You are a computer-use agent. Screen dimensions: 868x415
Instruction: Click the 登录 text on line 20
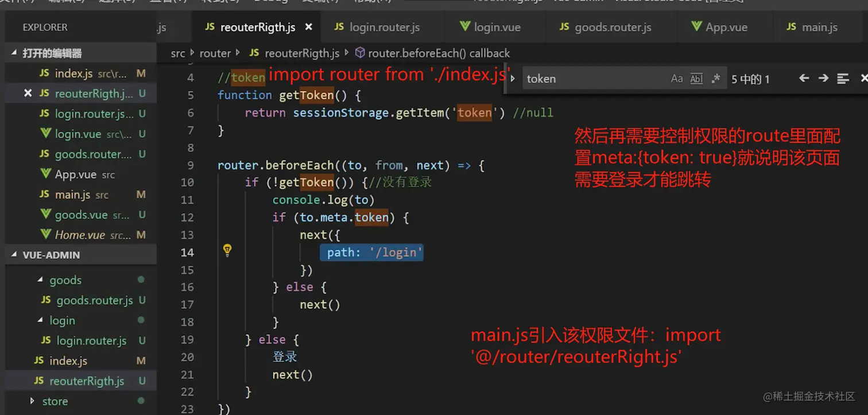click(x=285, y=357)
